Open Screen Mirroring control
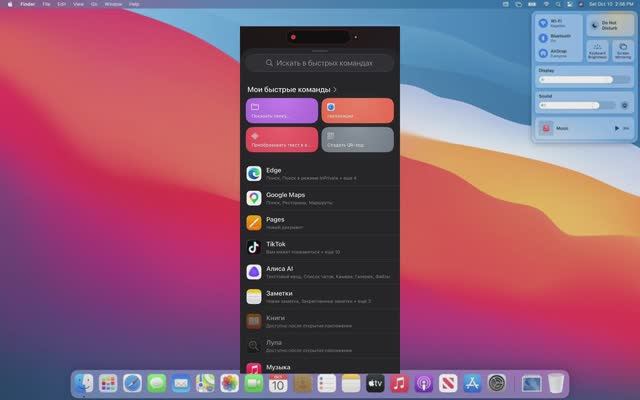The width and height of the screenshot is (640, 400). tap(622, 51)
